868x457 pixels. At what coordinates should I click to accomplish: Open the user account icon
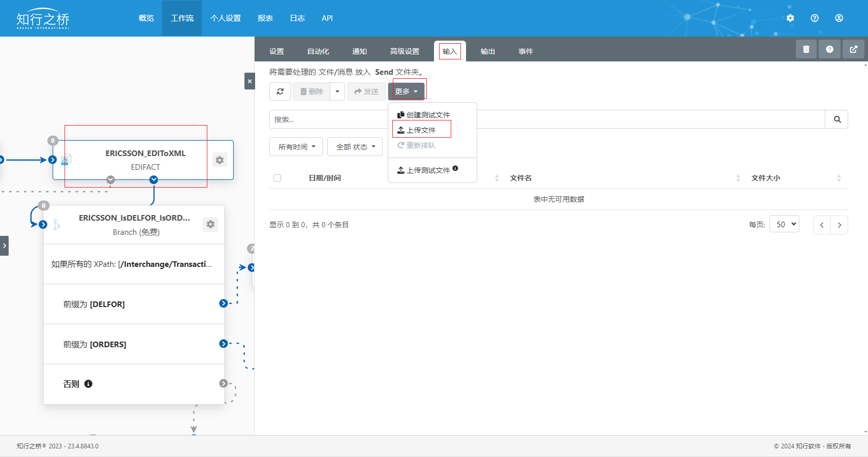[x=839, y=18]
